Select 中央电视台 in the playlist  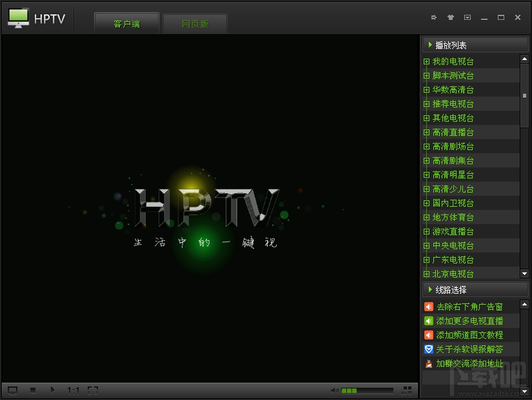tap(453, 246)
